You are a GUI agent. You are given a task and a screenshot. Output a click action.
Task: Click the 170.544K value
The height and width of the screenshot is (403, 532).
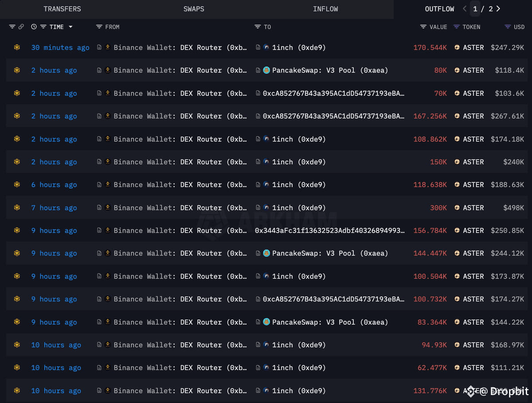click(x=430, y=47)
